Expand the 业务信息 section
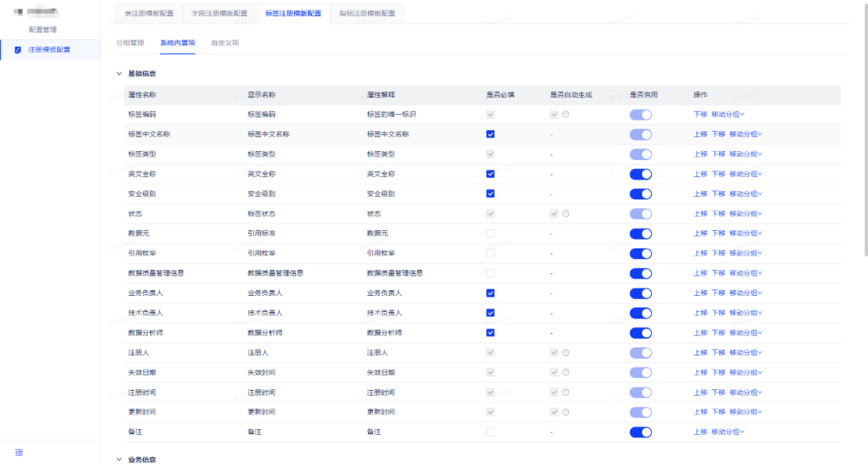The width and height of the screenshot is (868, 464). tap(119, 460)
